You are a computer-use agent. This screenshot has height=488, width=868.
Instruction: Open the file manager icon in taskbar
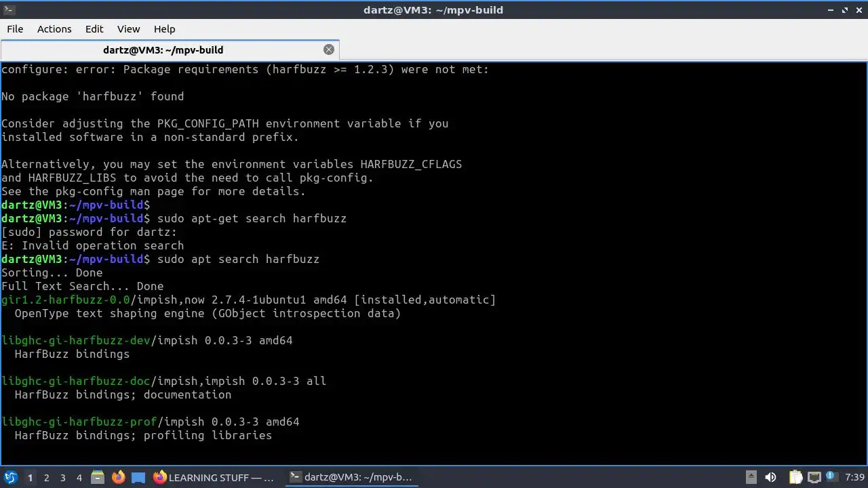pos(98,477)
